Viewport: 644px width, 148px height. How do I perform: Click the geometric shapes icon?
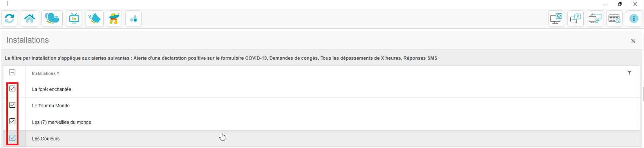pyautogui.click(x=134, y=19)
